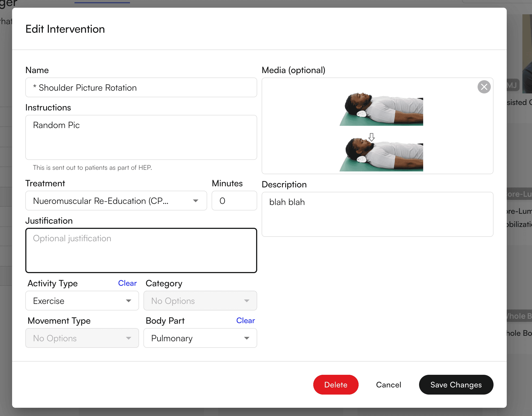Screen dimensions: 532x416
Task: Cancel editing the intervention
Action: tap(389, 385)
